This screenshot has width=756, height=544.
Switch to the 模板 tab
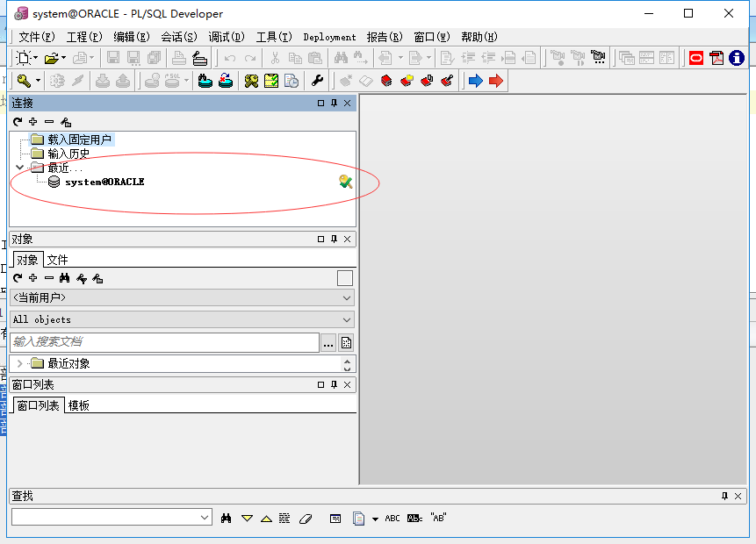[x=79, y=405]
